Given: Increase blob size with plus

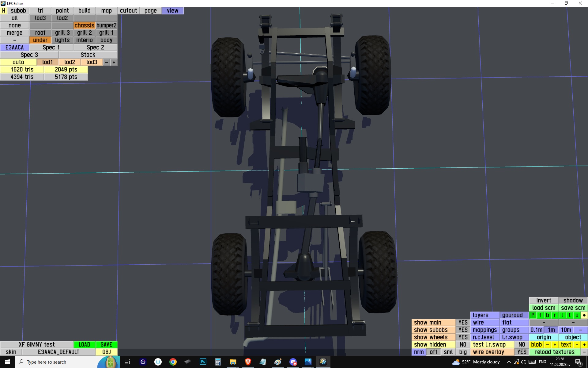Looking at the screenshot, I should [555, 344].
